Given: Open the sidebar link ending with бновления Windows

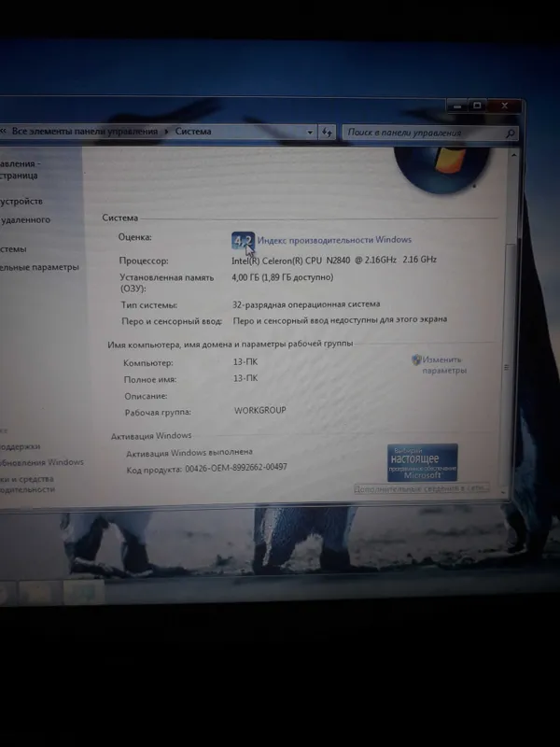Looking at the screenshot, I should click(42, 462).
